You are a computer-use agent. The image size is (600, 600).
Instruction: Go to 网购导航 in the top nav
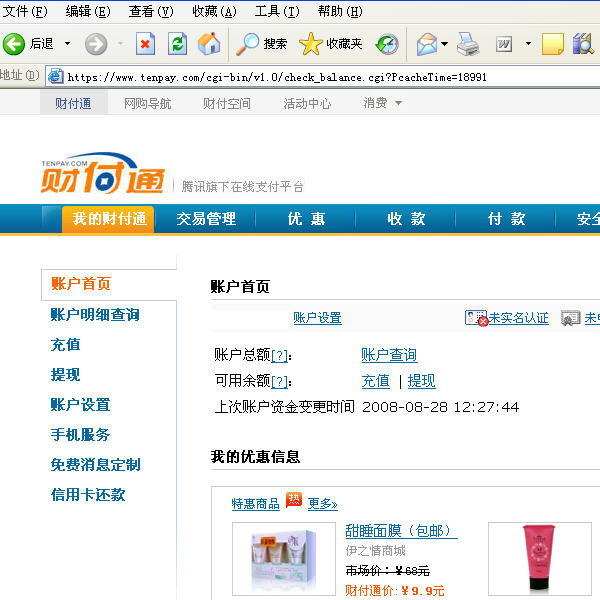pos(147,103)
